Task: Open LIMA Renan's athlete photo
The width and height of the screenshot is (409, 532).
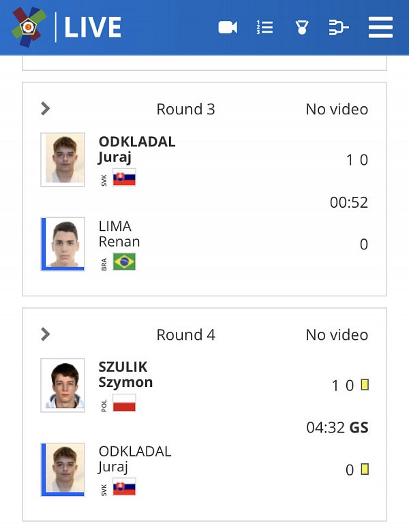Action: [63, 244]
